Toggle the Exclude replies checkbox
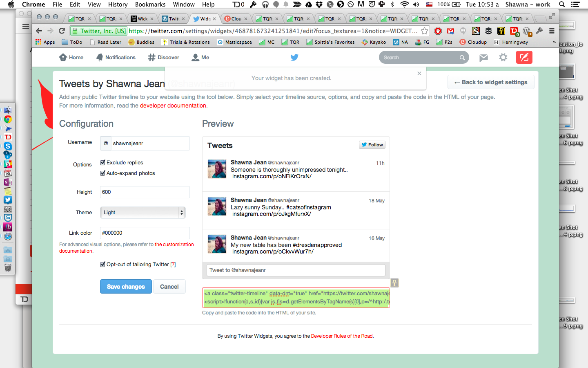 point(103,162)
